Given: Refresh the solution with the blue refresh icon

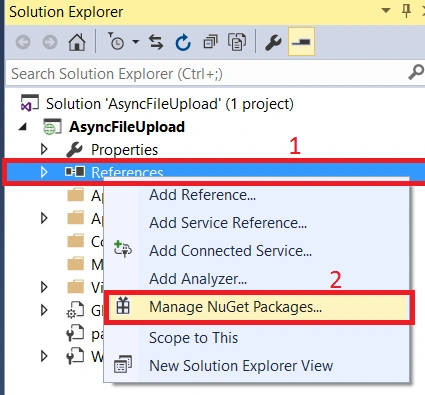Looking at the screenshot, I should (x=183, y=42).
